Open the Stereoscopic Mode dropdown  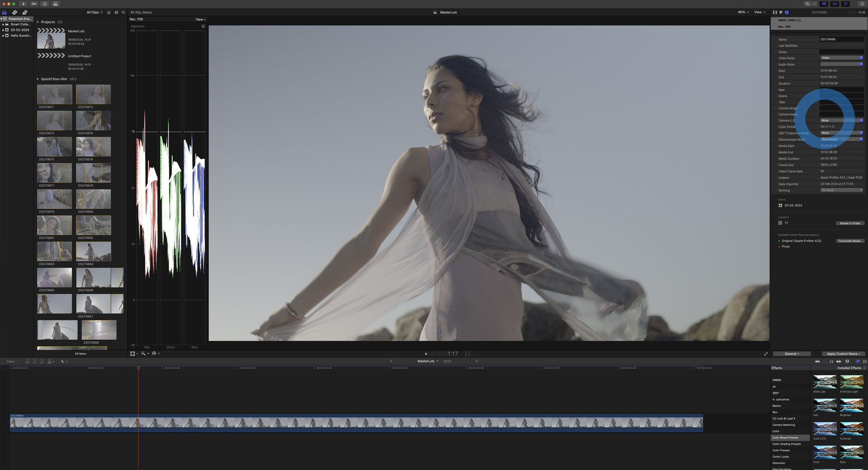pos(842,139)
